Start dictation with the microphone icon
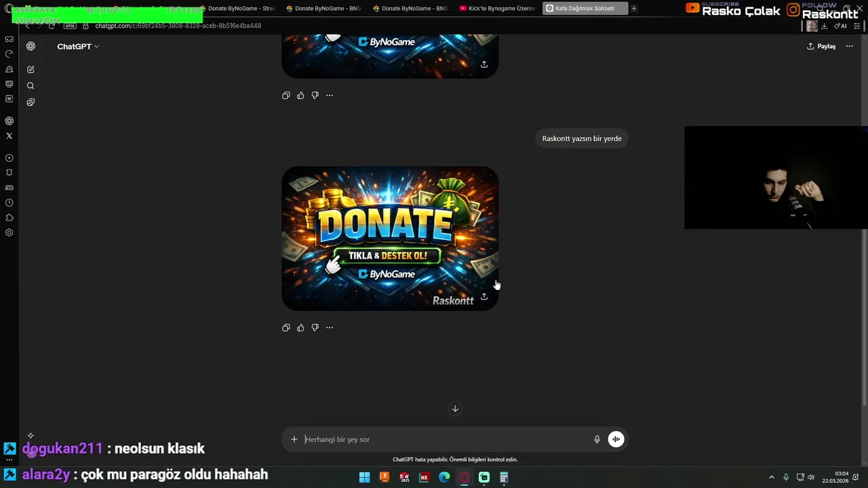 [x=597, y=439]
